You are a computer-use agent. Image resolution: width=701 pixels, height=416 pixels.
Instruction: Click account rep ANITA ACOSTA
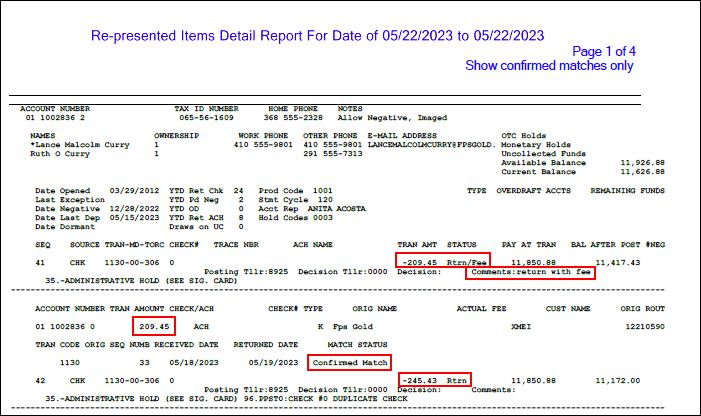tap(336, 209)
